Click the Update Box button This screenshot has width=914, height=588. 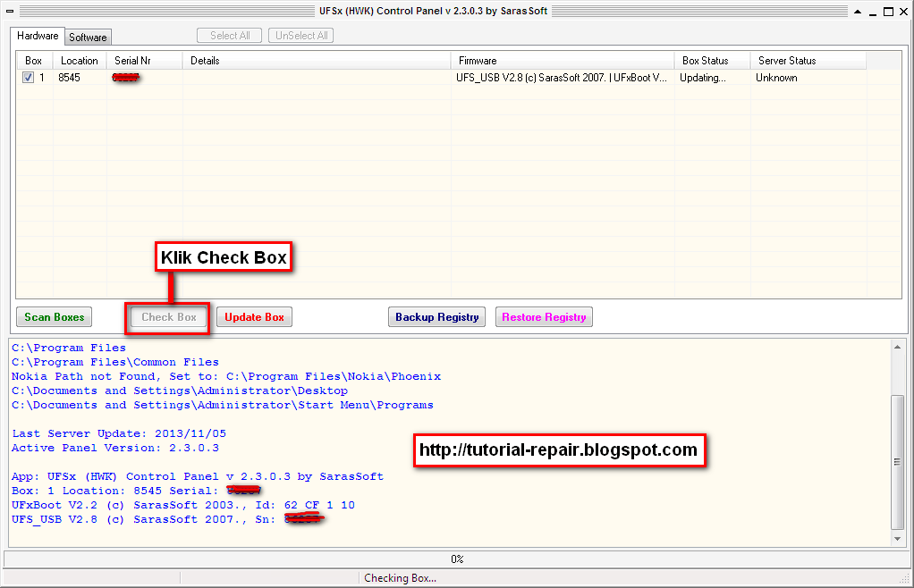(x=254, y=317)
